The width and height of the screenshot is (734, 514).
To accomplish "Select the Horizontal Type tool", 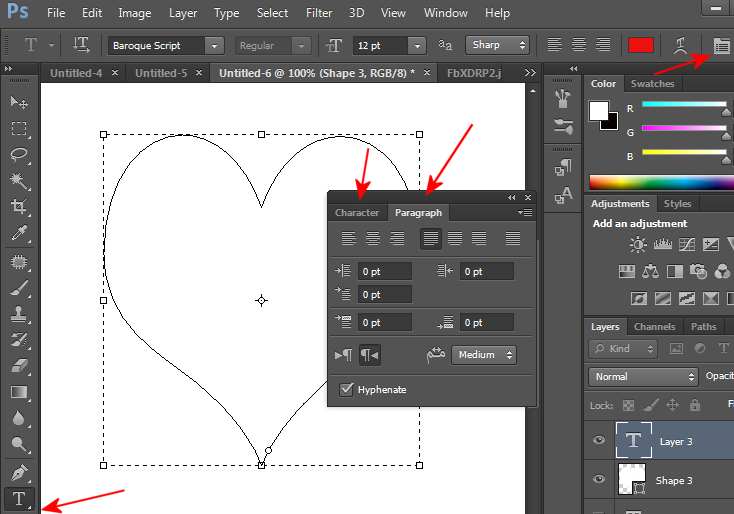I will (x=19, y=498).
